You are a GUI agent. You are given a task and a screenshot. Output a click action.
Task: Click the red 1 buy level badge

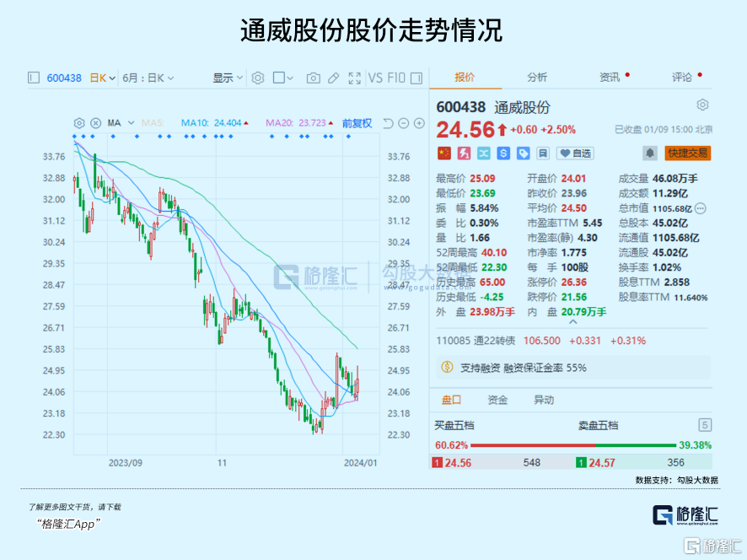[x=437, y=463]
